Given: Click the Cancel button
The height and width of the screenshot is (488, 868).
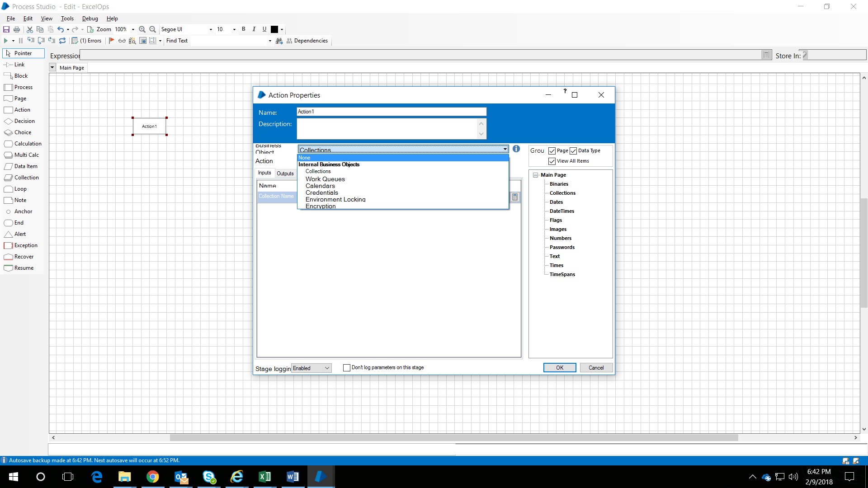Looking at the screenshot, I should point(596,367).
